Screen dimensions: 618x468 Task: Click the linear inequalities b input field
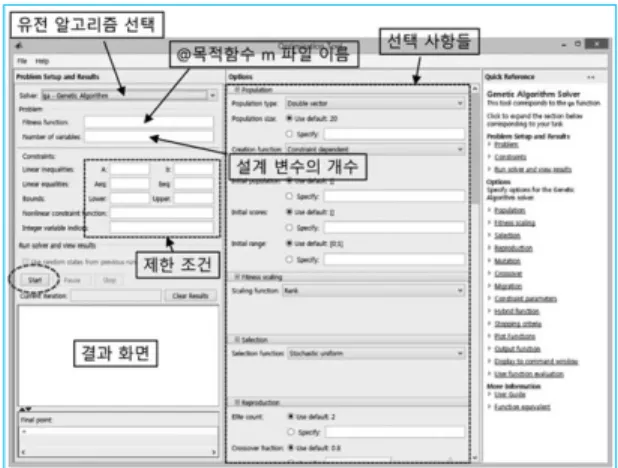tap(194, 170)
